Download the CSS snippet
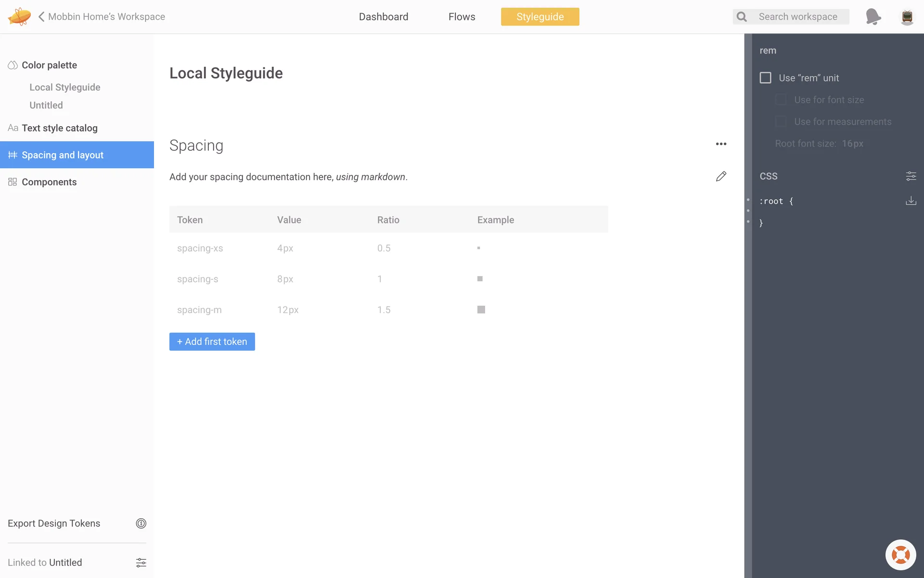Viewport: 924px width, 578px height. pyautogui.click(x=911, y=201)
